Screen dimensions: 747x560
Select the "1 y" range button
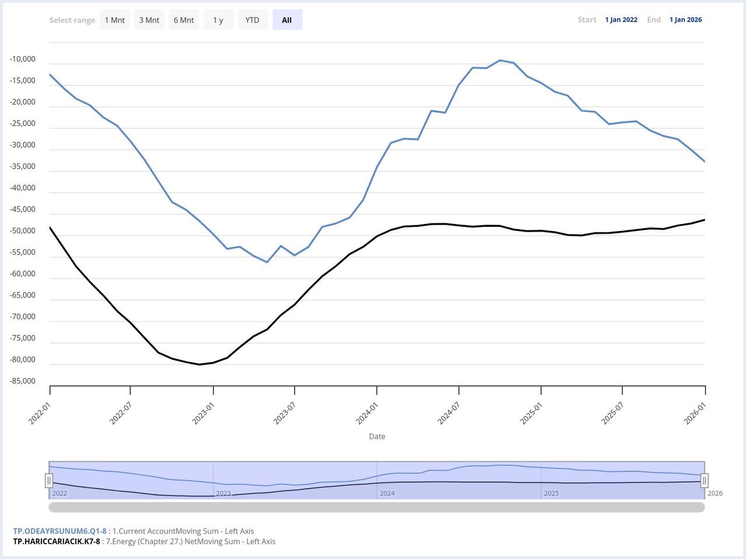pyautogui.click(x=218, y=19)
